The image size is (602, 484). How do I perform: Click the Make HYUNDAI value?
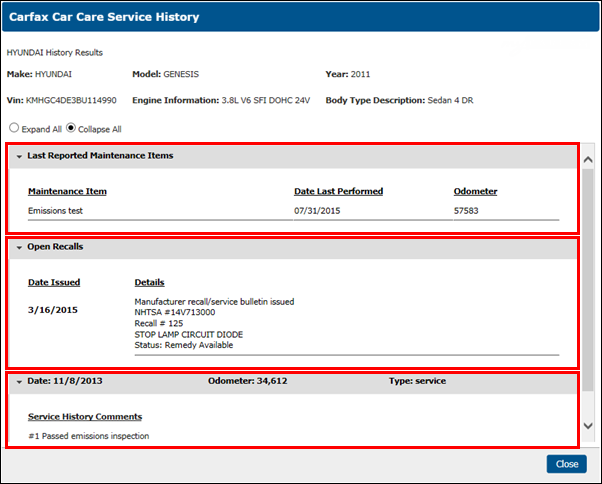coord(53,74)
